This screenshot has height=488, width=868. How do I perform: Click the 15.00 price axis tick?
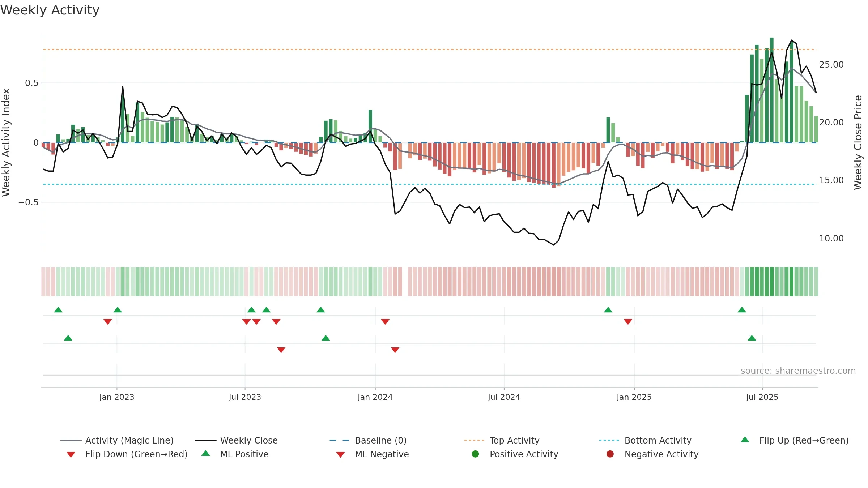(x=831, y=180)
